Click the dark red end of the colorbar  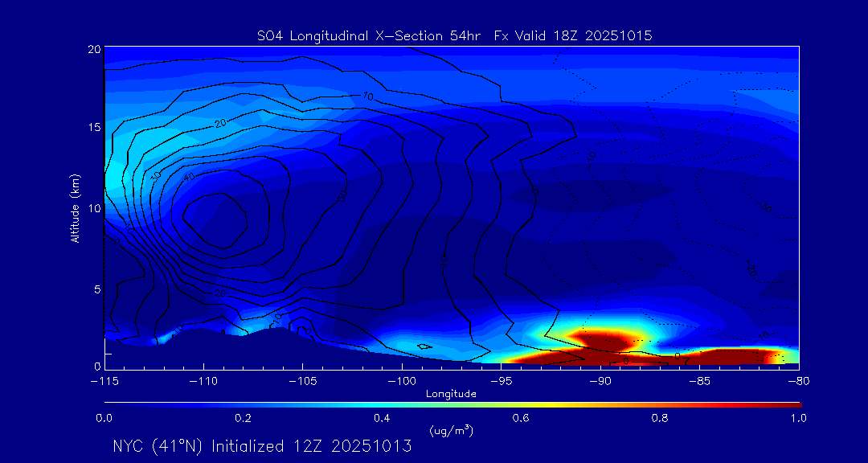tap(789, 405)
